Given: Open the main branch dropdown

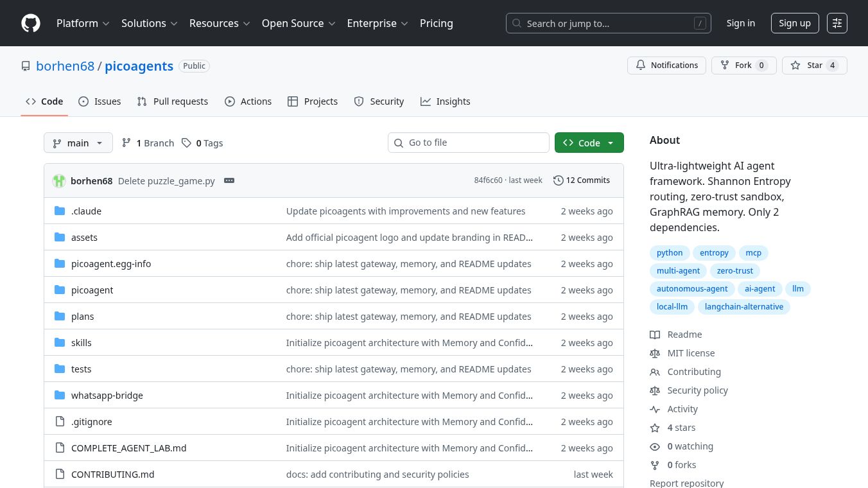Looking at the screenshot, I should (78, 143).
